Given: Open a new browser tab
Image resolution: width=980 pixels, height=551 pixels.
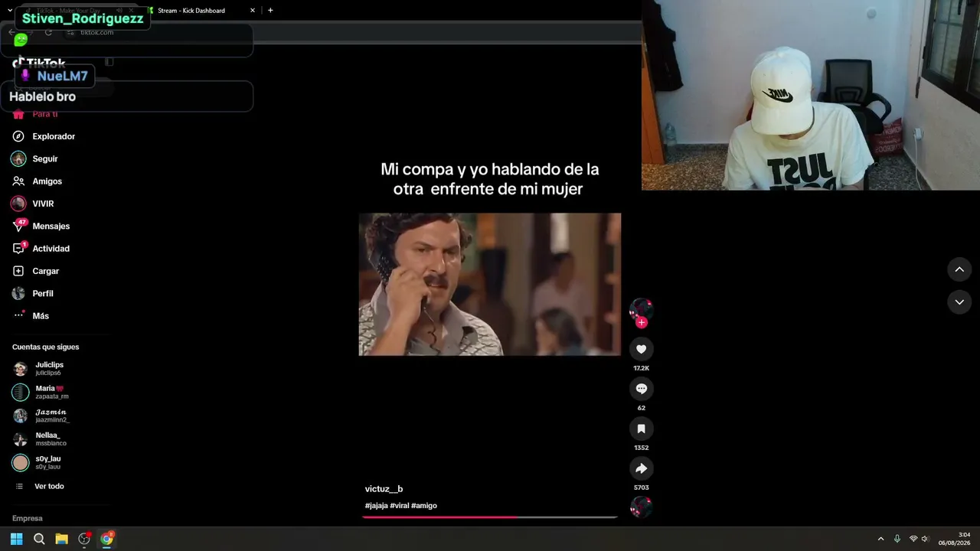Looking at the screenshot, I should pyautogui.click(x=270, y=11).
